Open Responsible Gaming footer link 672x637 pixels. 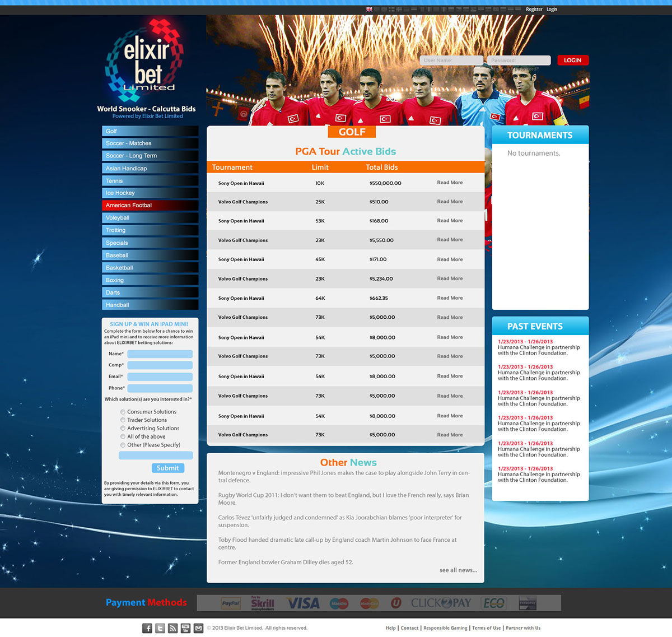pos(445,628)
